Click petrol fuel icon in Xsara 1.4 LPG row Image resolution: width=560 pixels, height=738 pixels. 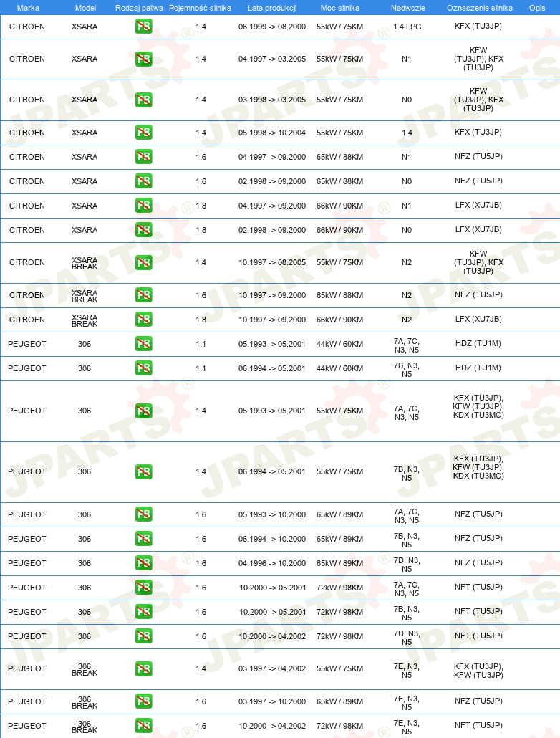pyautogui.click(x=143, y=27)
